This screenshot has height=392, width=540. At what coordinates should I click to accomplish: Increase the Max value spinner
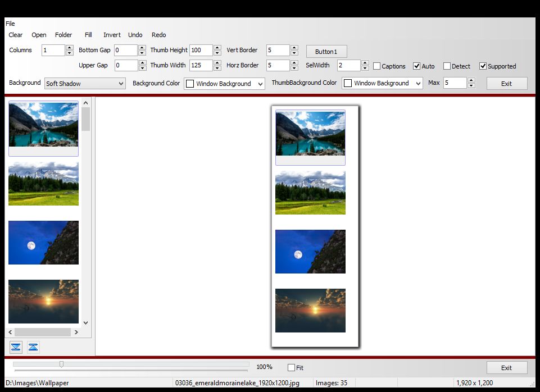[471, 80]
